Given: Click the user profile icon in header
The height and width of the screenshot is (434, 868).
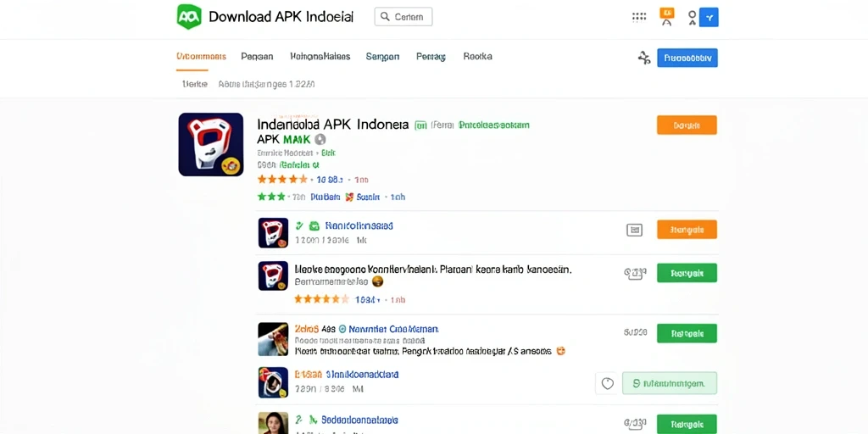Looking at the screenshot, I should pos(692,18).
